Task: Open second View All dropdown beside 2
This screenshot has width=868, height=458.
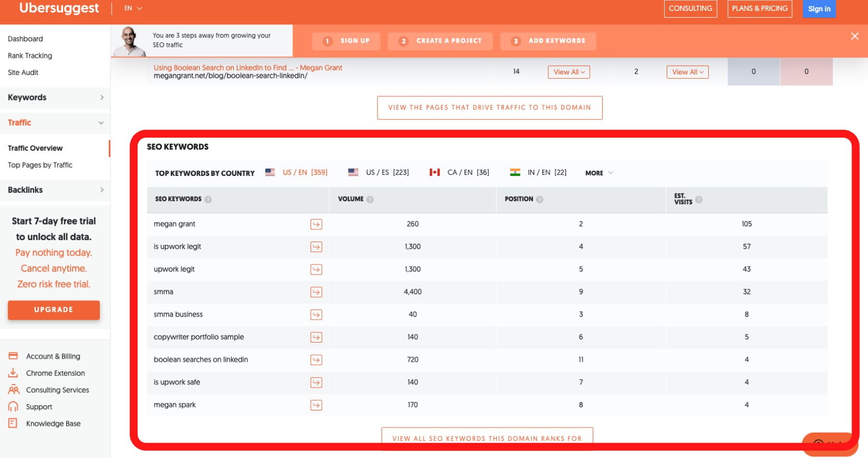Action: [x=687, y=72]
